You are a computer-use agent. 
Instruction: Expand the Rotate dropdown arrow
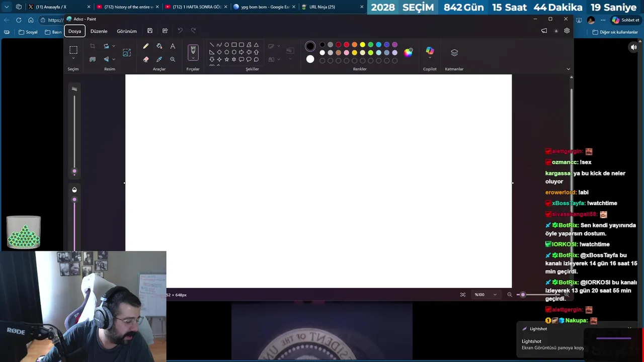pos(114,46)
